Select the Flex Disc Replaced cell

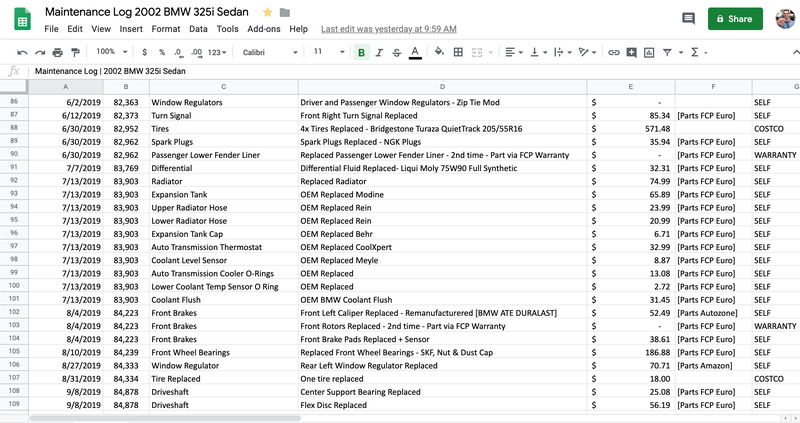click(442, 405)
